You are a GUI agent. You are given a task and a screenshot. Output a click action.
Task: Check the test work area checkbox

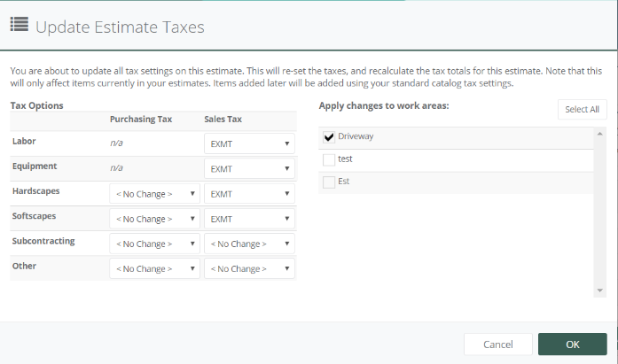(x=329, y=159)
